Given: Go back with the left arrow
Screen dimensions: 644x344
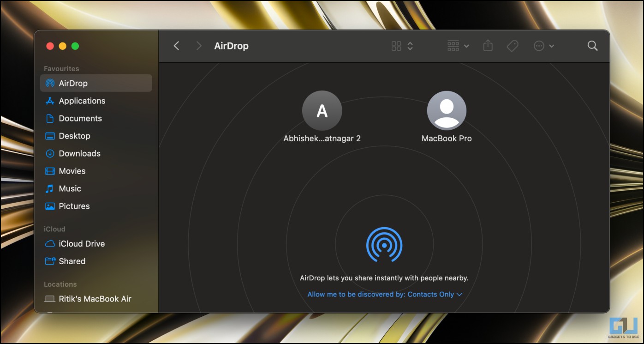Looking at the screenshot, I should click(x=176, y=46).
